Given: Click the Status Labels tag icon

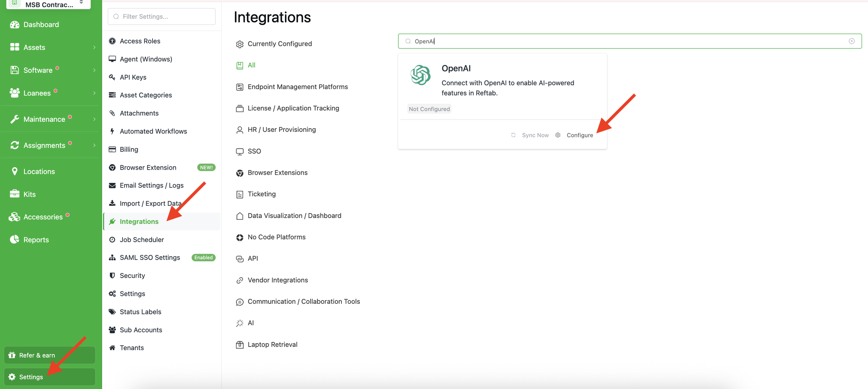Looking at the screenshot, I should coord(112,312).
